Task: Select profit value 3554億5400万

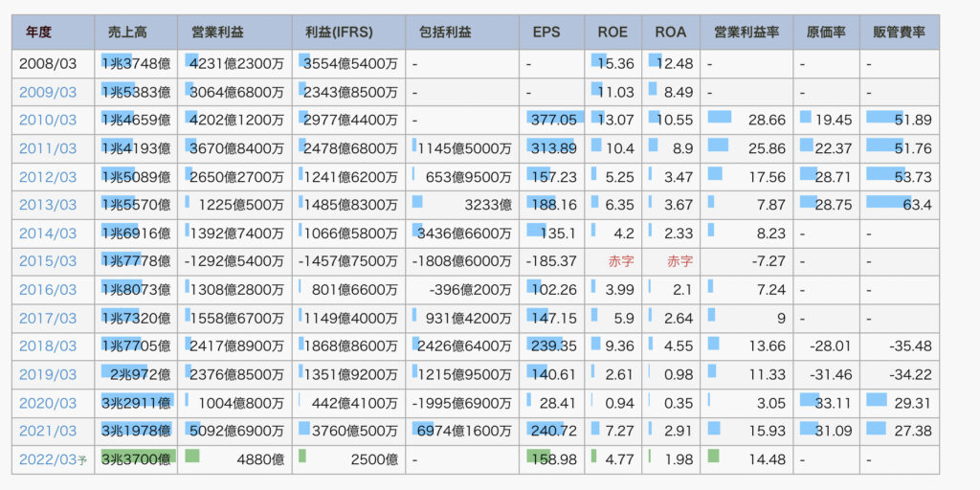Action: pos(348,64)
